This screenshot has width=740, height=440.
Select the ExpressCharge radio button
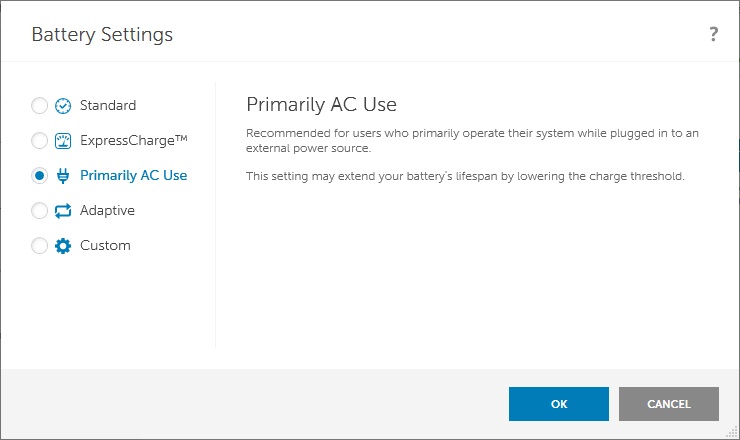pyautogui.click(x=39, y=141)
